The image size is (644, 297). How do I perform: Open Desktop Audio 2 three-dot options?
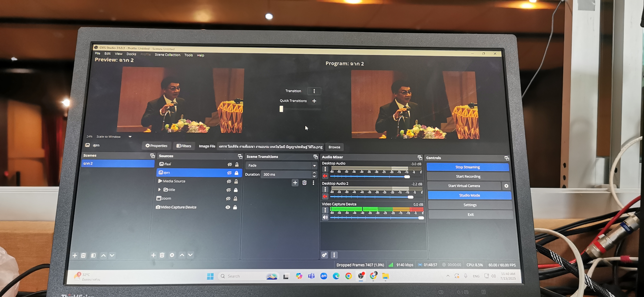point(325,190)
